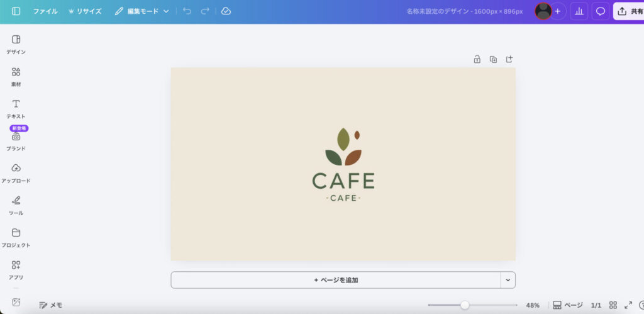
Task: Select the テキスト tool in sidebar
Action: tap(16, 108)
